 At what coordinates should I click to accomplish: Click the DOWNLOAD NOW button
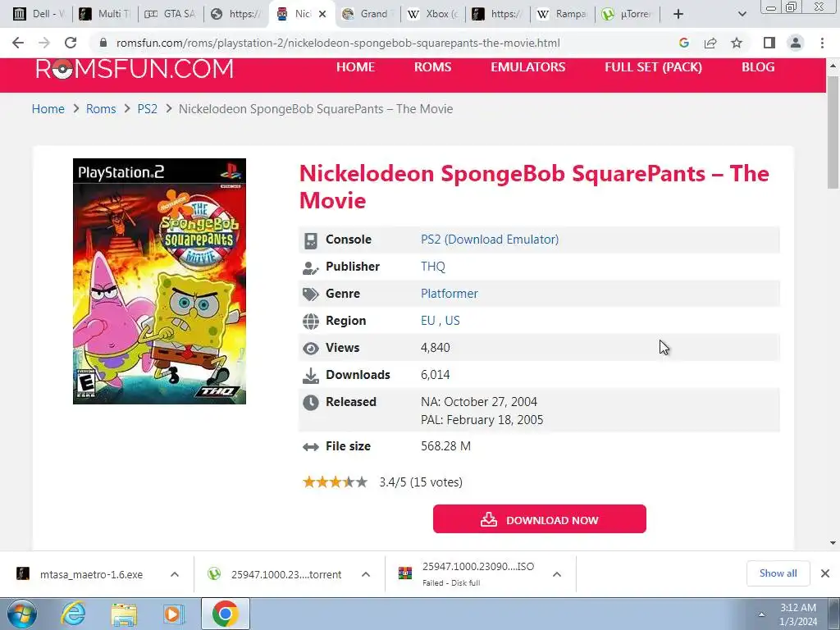540,518
